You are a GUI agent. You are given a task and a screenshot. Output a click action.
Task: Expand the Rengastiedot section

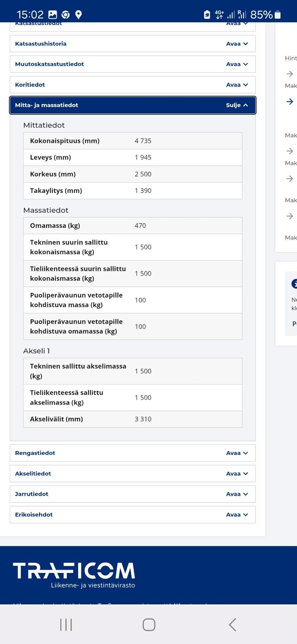(x=132, y=453)
